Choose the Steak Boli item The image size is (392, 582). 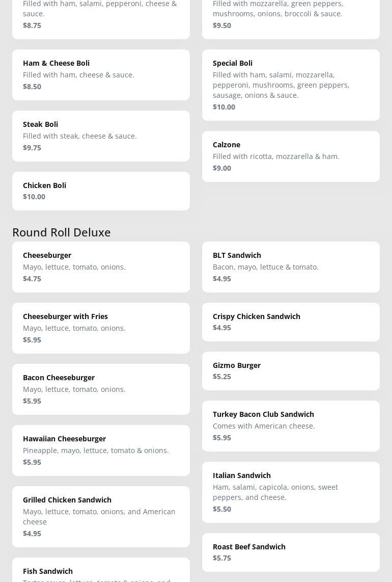101,136
